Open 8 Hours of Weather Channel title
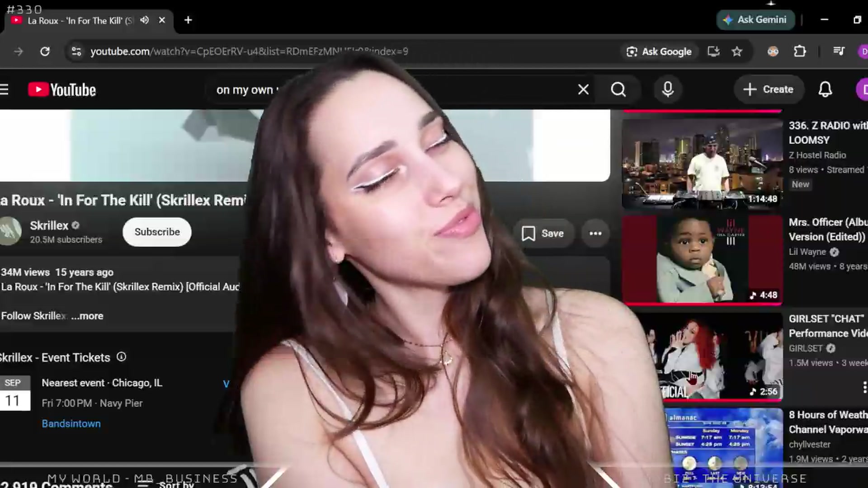 point(828,422)
